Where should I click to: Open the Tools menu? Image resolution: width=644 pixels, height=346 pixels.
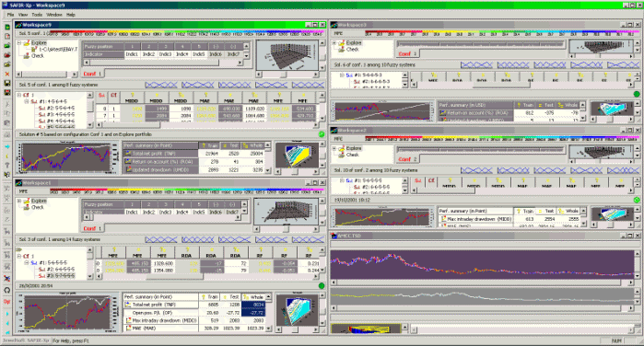[x=37, y=15]
